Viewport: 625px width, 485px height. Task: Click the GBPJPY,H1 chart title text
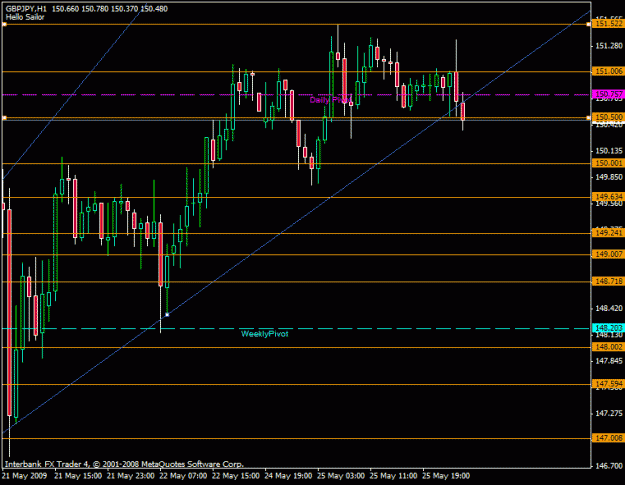(26, 8)
